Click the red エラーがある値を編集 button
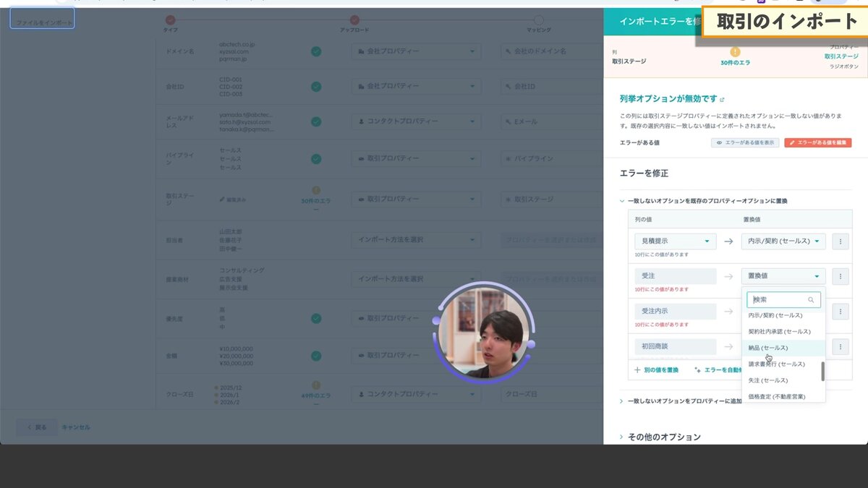Viewport: 868px width, 488px height. [817, 143]
